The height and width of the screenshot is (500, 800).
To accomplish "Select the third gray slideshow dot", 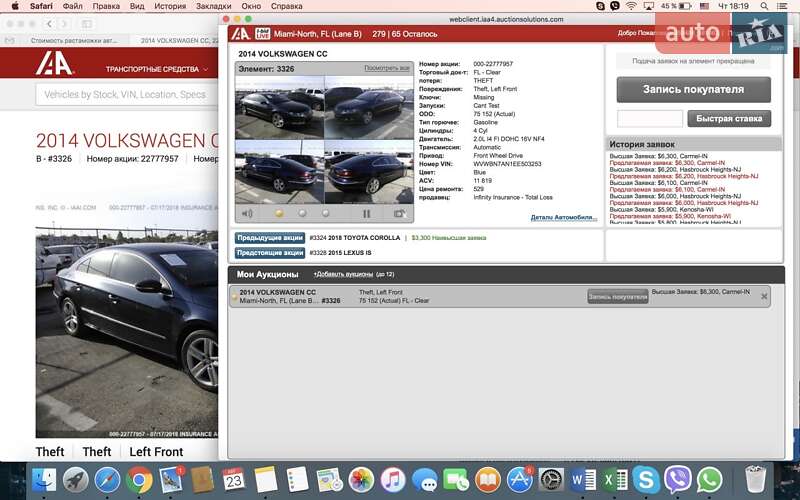I will (x=325, y=213).
